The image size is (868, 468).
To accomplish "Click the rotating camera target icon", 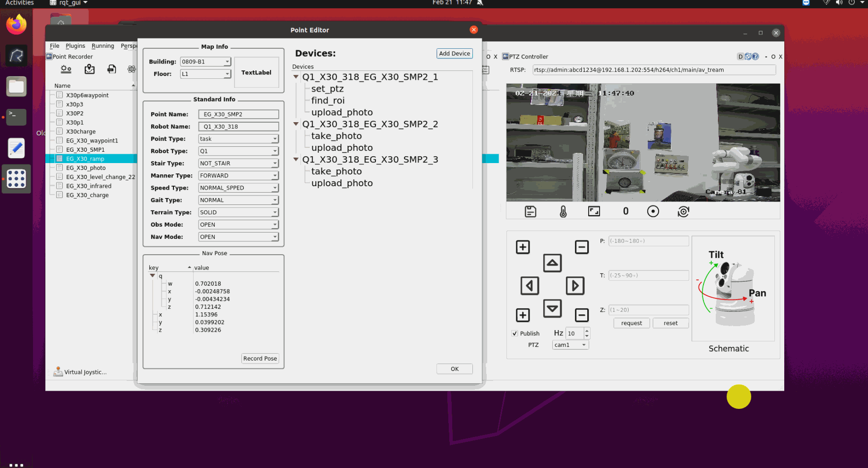I will tap(683, 211).
